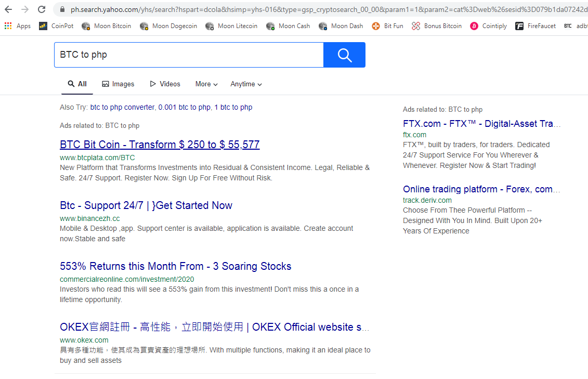Image resolution: width=588 pixels, height=379 pixels.
Task: Click the browser address bar URL
Action: (328, 9)
